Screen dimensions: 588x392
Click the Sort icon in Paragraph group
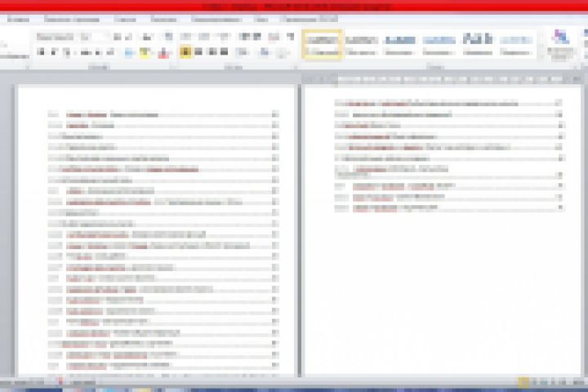pos(274,37)
